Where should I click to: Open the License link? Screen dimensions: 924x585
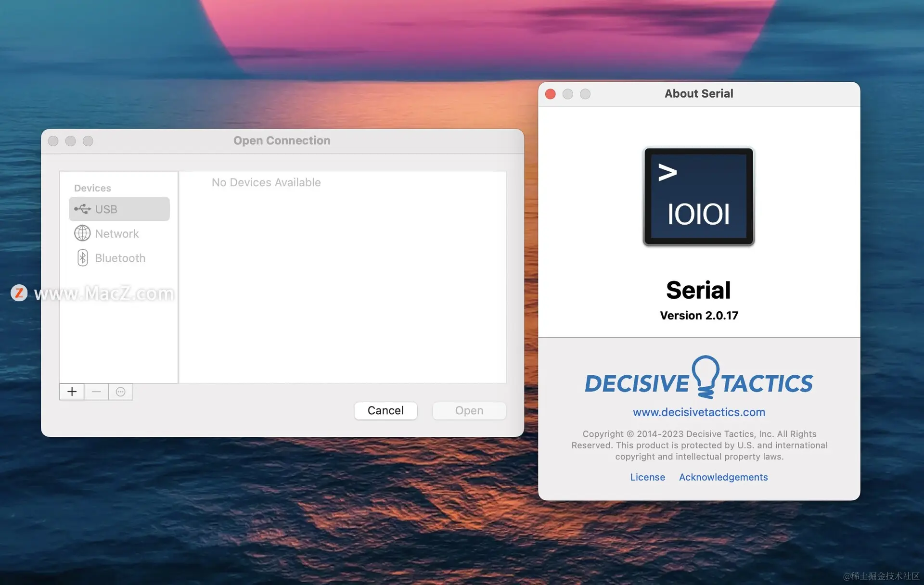click(x=647, y=477)
